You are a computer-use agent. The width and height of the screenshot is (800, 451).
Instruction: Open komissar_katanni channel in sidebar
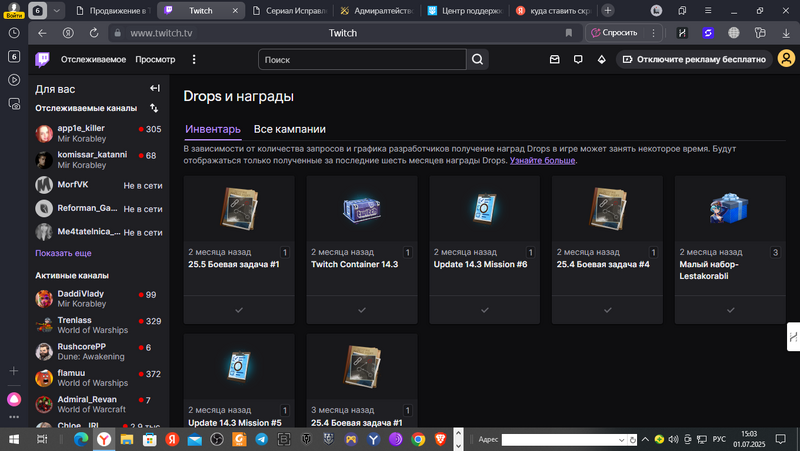pos(98,160)
